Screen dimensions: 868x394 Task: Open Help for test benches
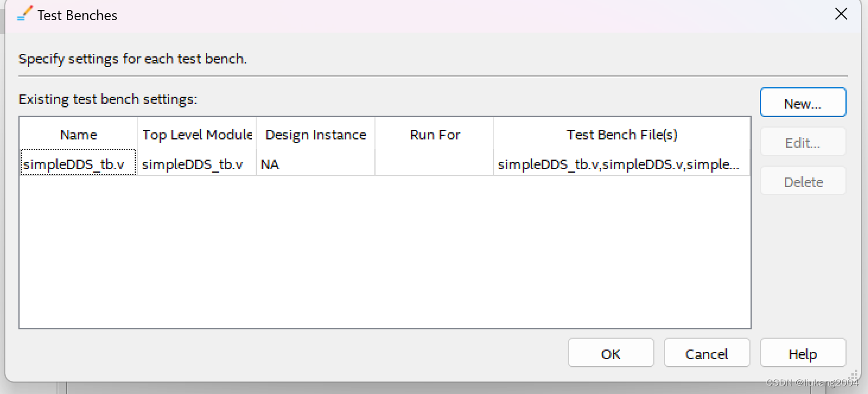point(803,353)
